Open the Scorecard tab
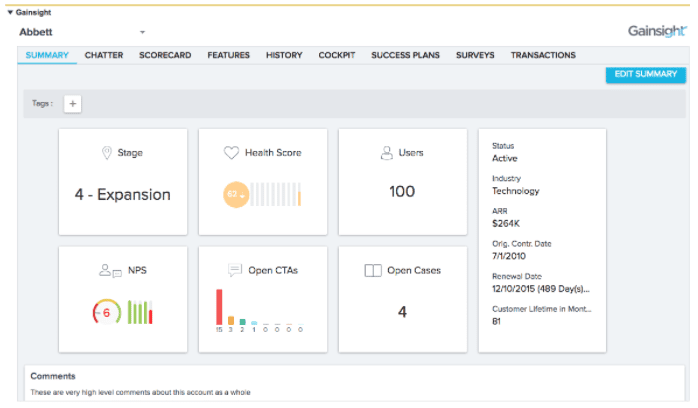This screenshot has width=698, height=408. point(165,55)
